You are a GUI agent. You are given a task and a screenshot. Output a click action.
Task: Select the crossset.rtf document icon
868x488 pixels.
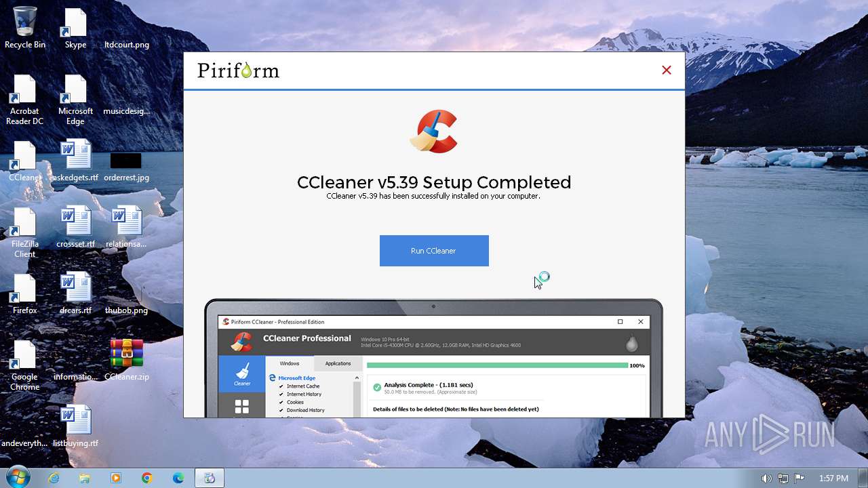(75, 227)
